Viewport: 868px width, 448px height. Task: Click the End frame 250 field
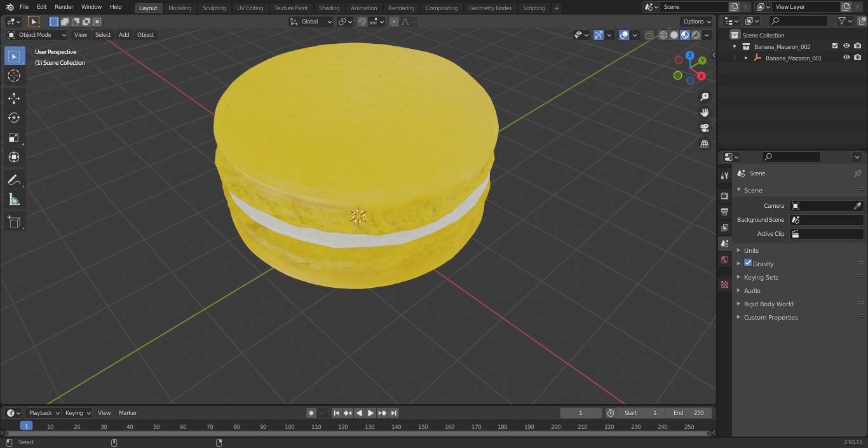tap(689, 413)
